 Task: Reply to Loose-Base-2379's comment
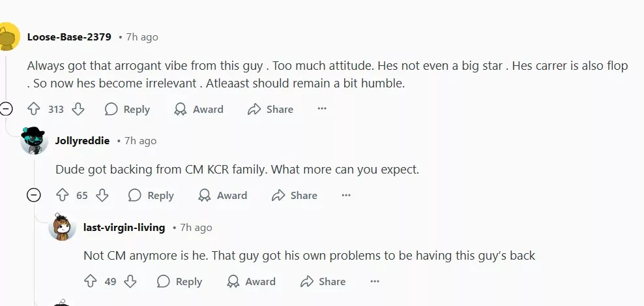tap(128, 109)
